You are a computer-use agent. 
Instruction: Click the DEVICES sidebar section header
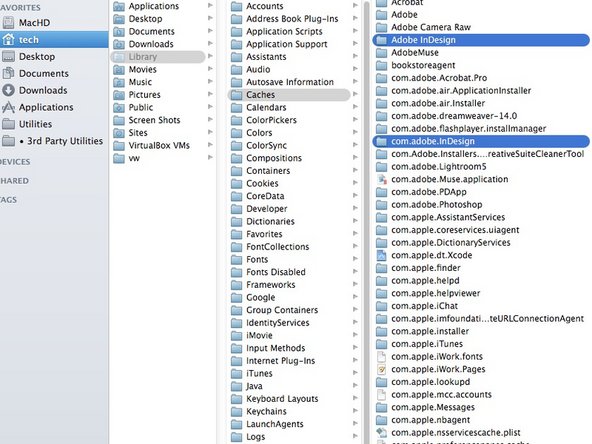pyautogui.click(x=14, y=162)
